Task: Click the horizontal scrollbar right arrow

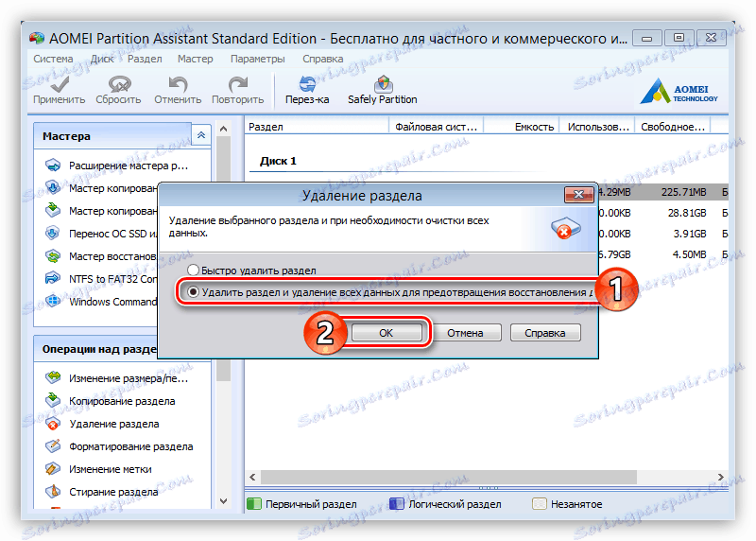Action: [x=721, y=477]
